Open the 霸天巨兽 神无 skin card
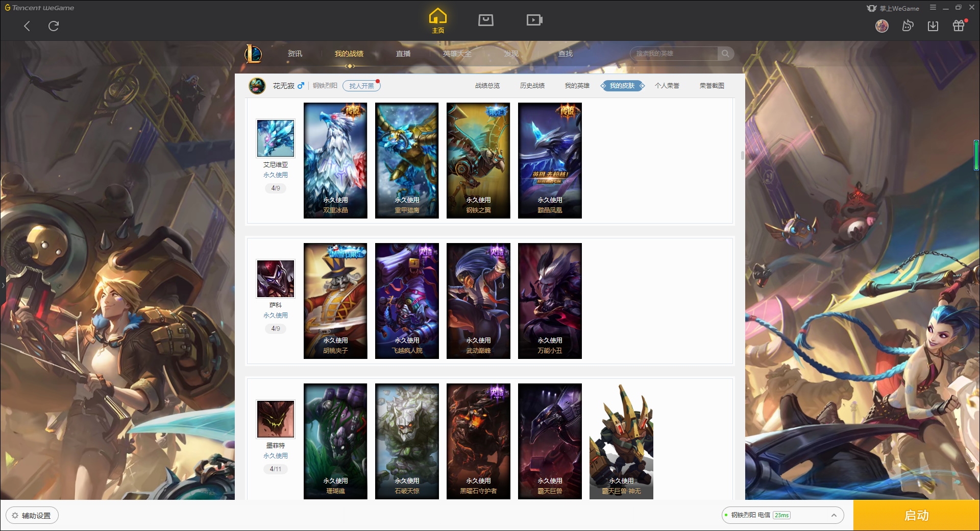 [621, 441]
